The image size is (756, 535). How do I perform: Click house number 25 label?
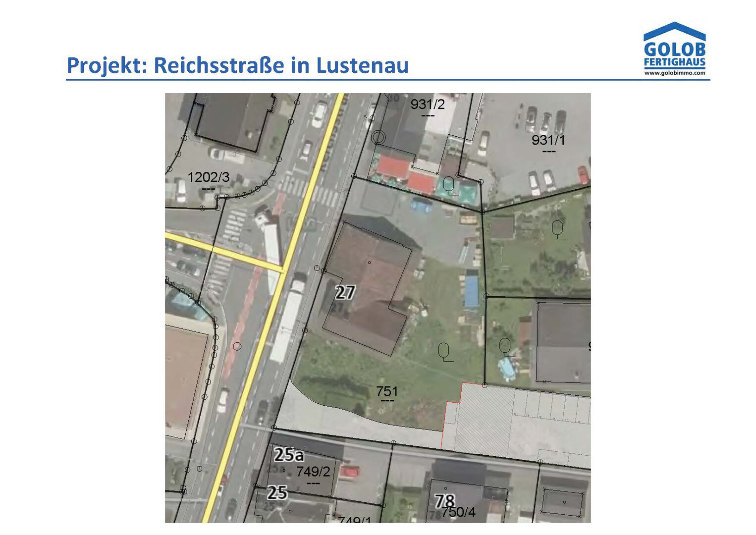tap(277, 492)
